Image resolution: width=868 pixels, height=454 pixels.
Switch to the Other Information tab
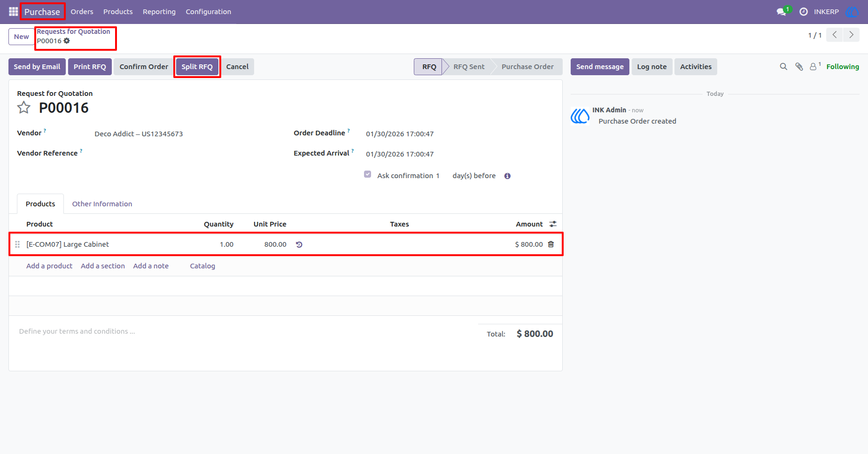click(x=102, y=204)
